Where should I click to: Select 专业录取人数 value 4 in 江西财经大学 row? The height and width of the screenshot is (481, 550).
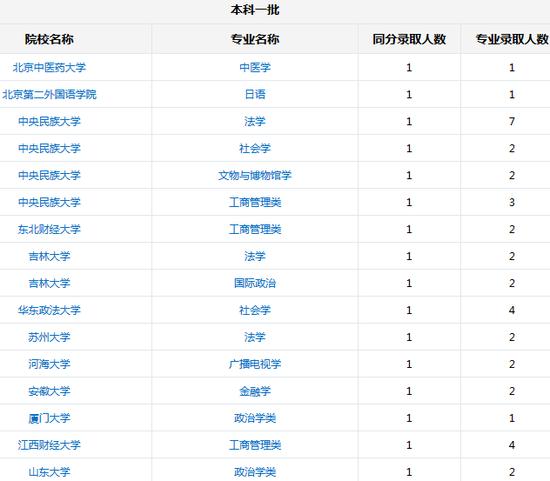[512, 445]
